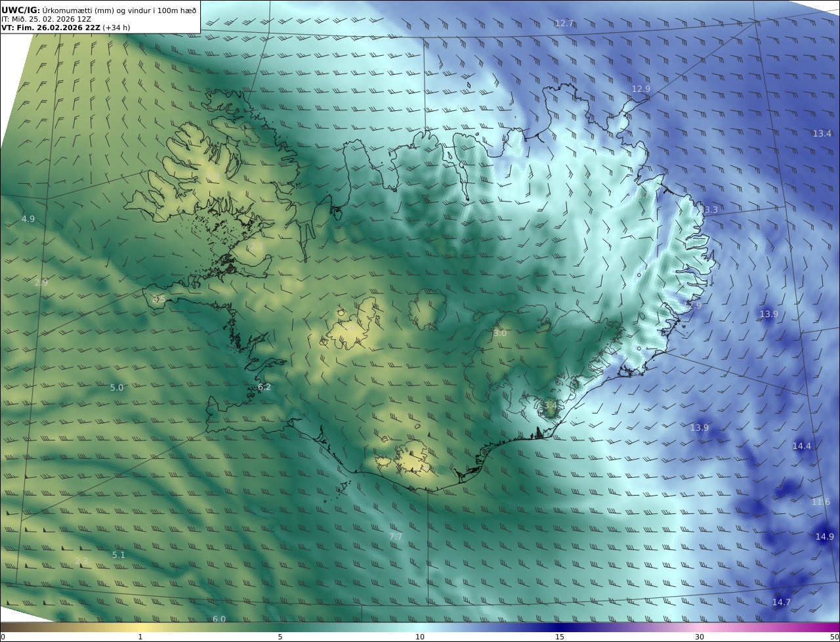Viewport: 840px width, 642px height.
Task: Click the 12.7 value label
Action: tap(564, 24)
